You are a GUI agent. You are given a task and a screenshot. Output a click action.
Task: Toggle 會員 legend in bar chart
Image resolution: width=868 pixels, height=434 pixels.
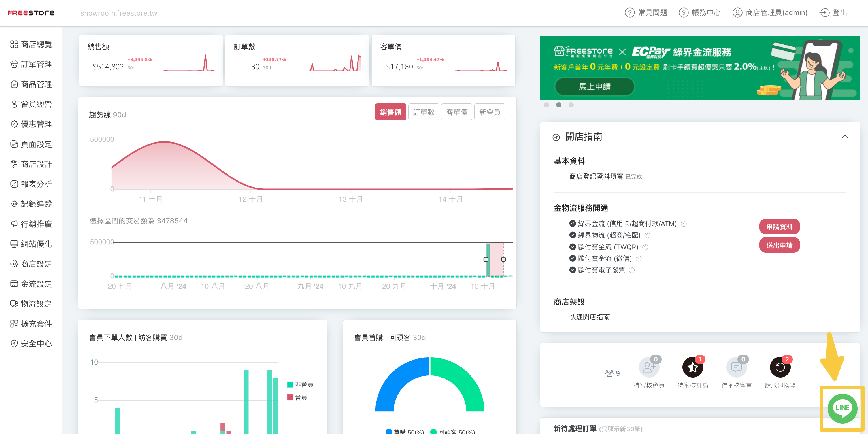click(x=297, y=397)
